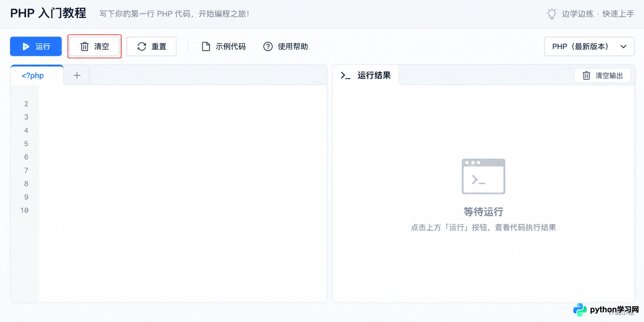Open 示例代码 sample code
Image resolution: width=644 pixels, height=322 pixels.
click(x=224, y=47)
